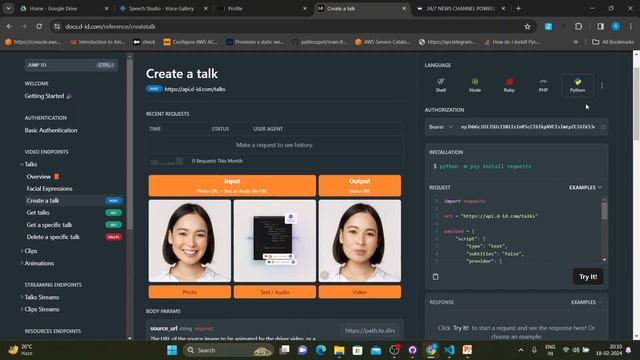Open Visual Studio Code from the taskbar
640x360 pixels.
(x=449, y=350)
